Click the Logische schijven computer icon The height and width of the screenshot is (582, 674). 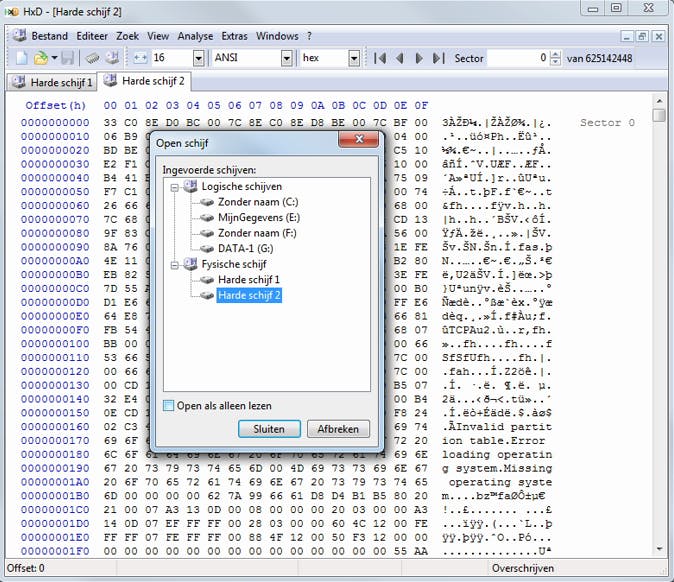point(190,187)
